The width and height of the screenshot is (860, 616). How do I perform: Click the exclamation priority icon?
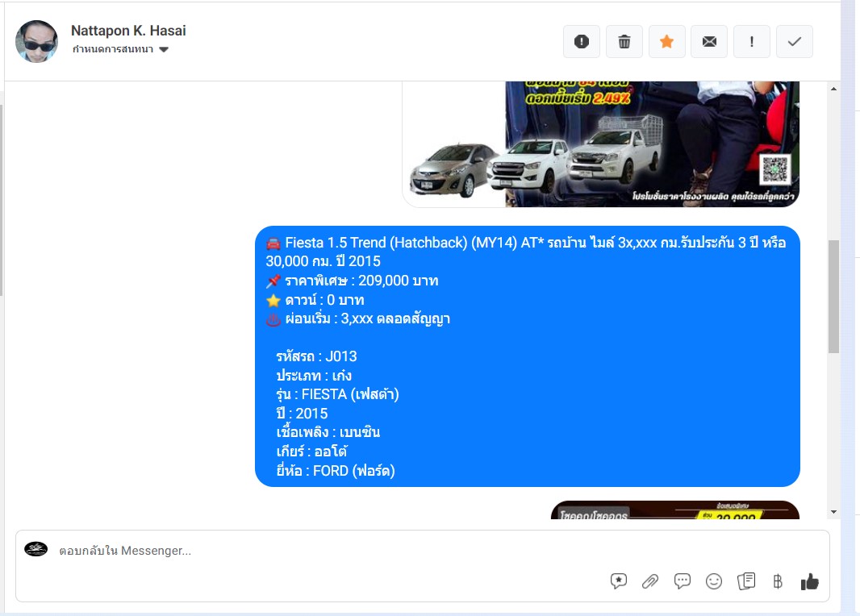pyautogui.click(x=752, y=42)
